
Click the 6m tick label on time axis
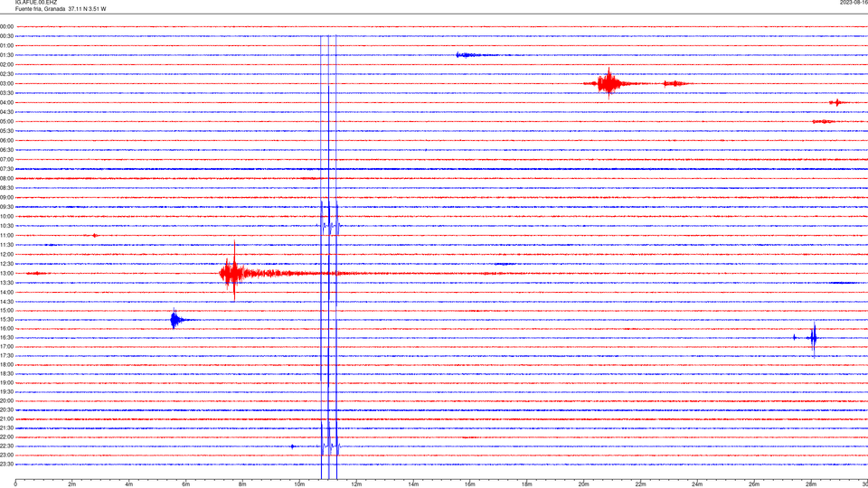(186, 484)
